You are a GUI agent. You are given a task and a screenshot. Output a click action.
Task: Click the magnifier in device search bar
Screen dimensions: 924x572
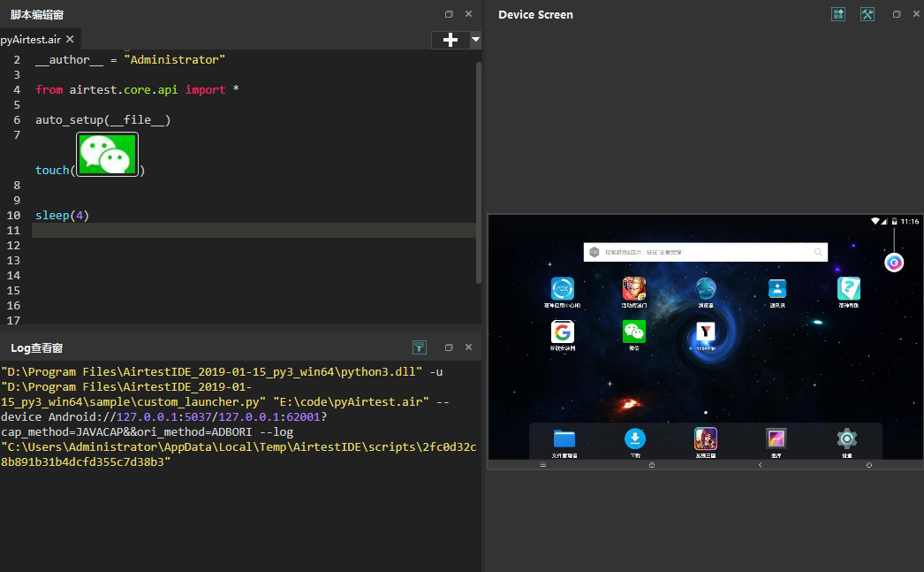pyautogui.click(x=818, y=252)
